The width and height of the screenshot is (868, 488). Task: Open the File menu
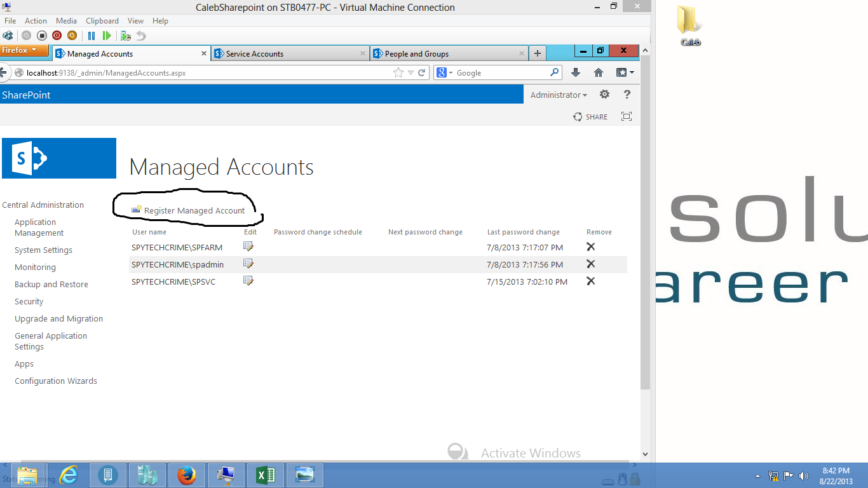[10, 21]
